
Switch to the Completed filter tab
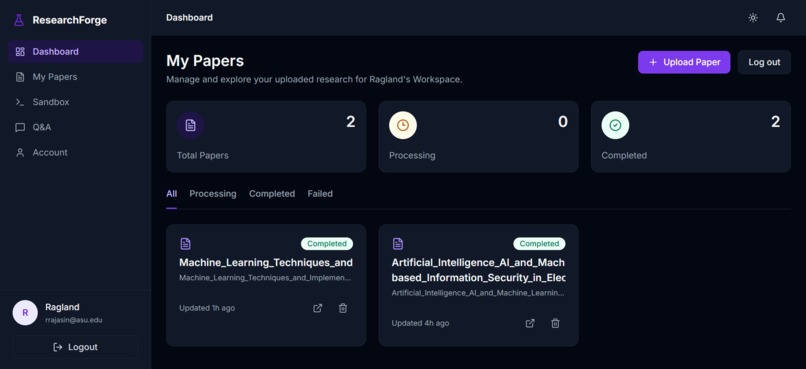tap(272, 194)
